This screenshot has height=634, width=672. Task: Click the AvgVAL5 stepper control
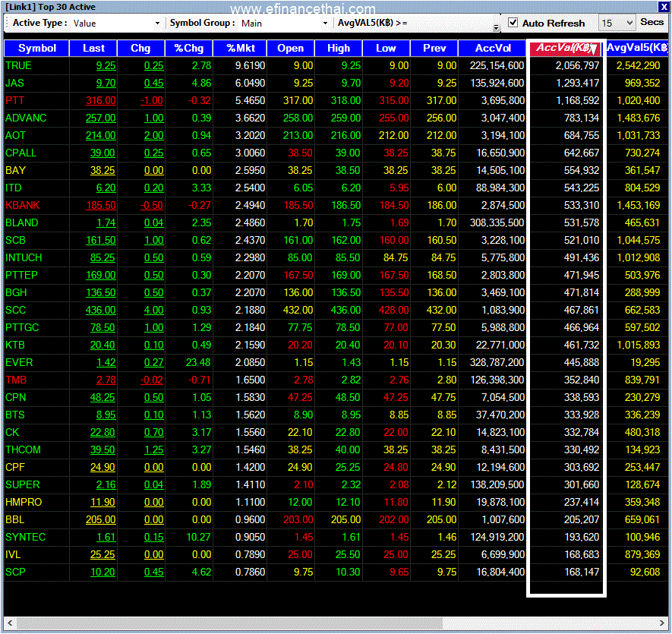(496, 28)
